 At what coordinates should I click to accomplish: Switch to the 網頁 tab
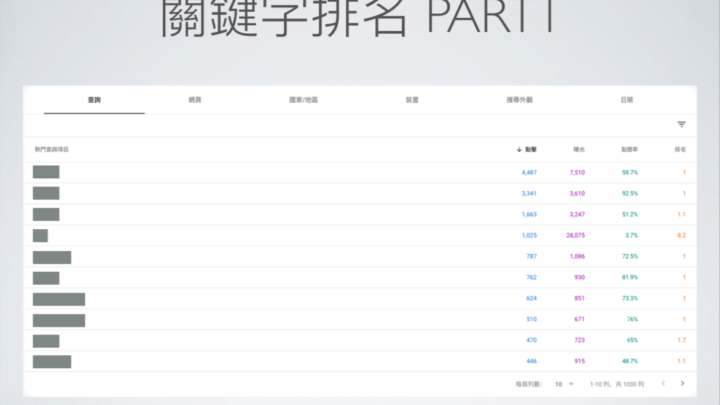(x=194, y=101)
